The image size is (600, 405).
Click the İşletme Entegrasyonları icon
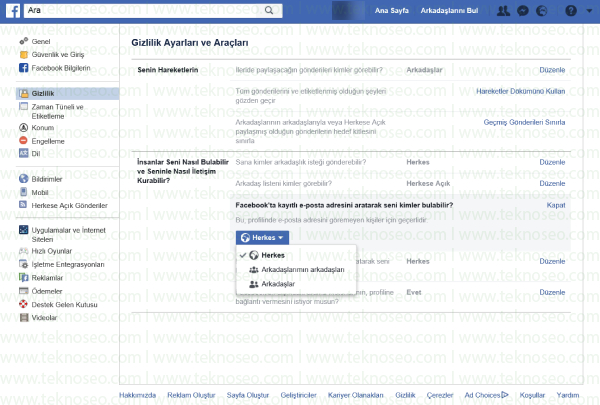24,264
